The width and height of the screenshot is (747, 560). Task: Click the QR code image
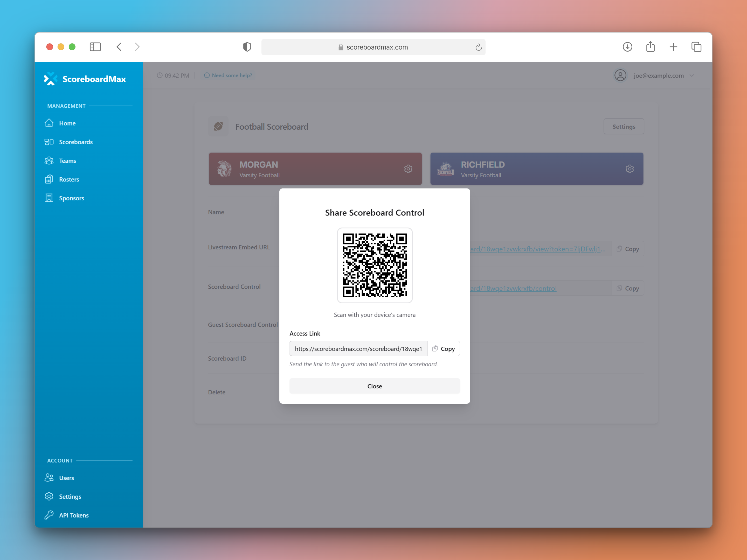coord(375,265)
